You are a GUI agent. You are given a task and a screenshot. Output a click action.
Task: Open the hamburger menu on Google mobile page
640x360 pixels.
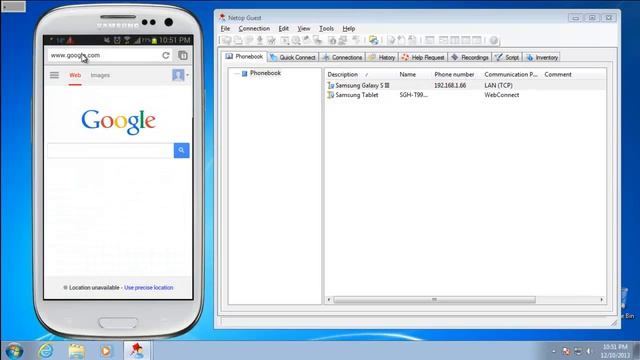[x=54, y=75]
